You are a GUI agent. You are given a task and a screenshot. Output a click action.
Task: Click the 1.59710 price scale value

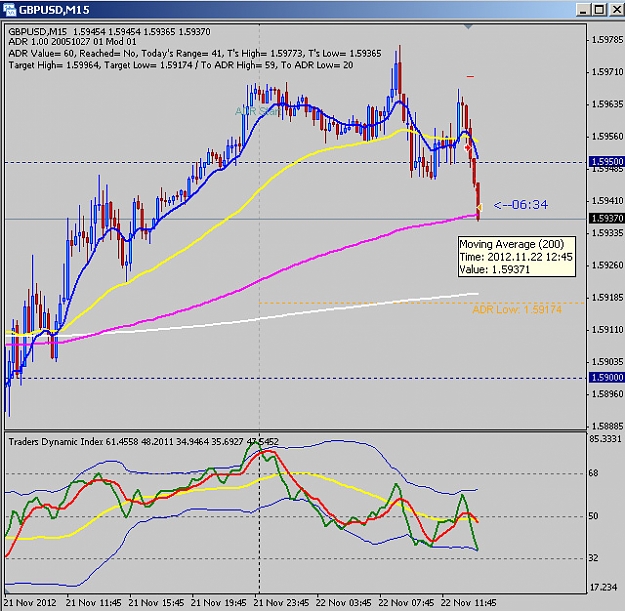pos(607,72)
